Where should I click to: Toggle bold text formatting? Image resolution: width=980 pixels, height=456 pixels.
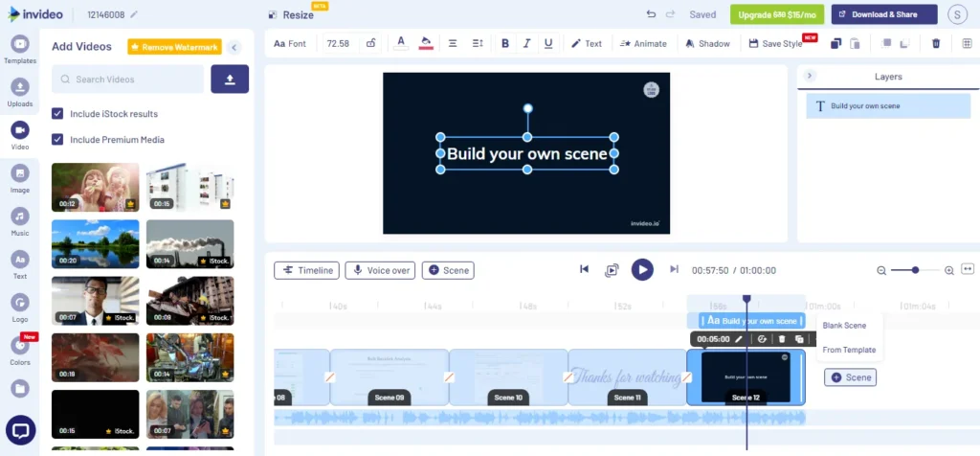(505, 43)
